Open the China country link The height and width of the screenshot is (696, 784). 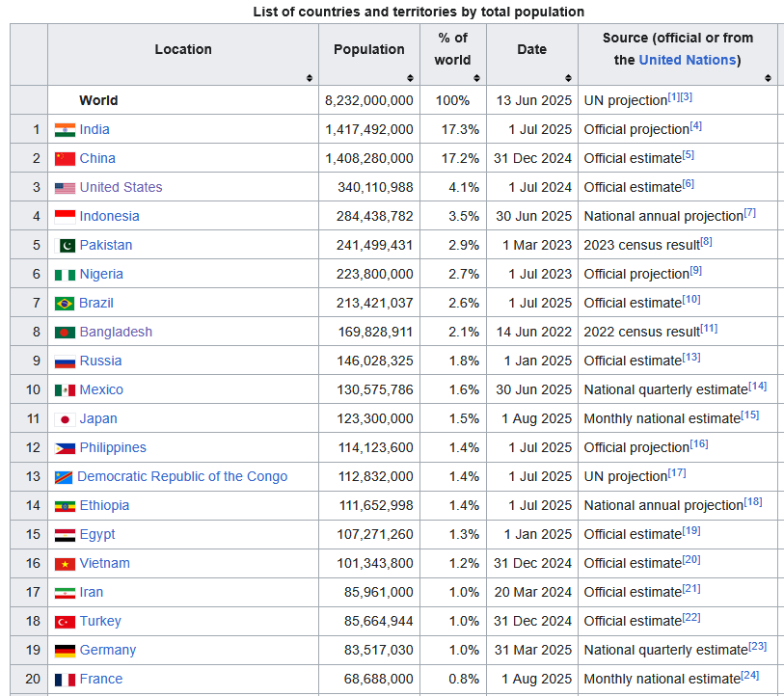(x=97, y=158)
